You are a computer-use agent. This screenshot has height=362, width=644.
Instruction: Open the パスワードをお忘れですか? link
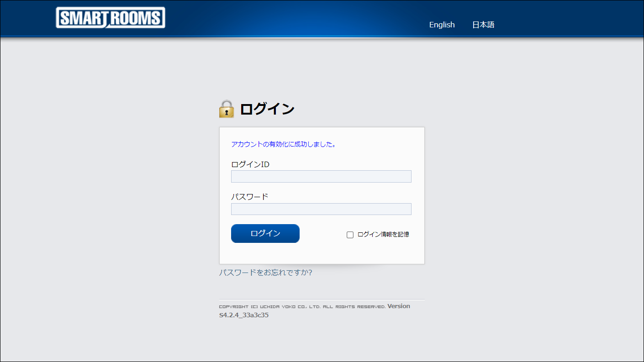click(x=265, y=273)
